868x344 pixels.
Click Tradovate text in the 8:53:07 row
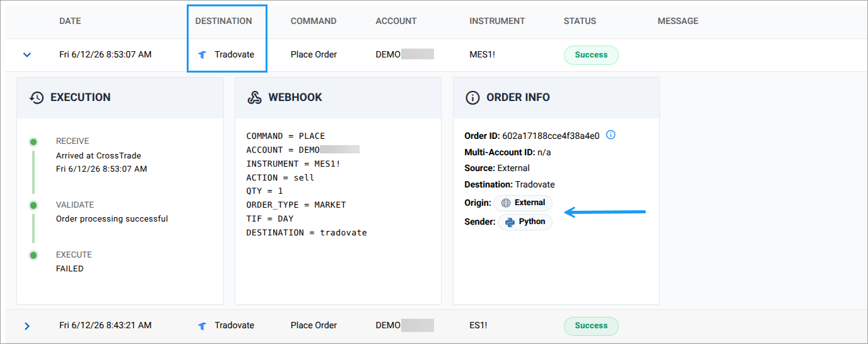click(x=234, y=55)
